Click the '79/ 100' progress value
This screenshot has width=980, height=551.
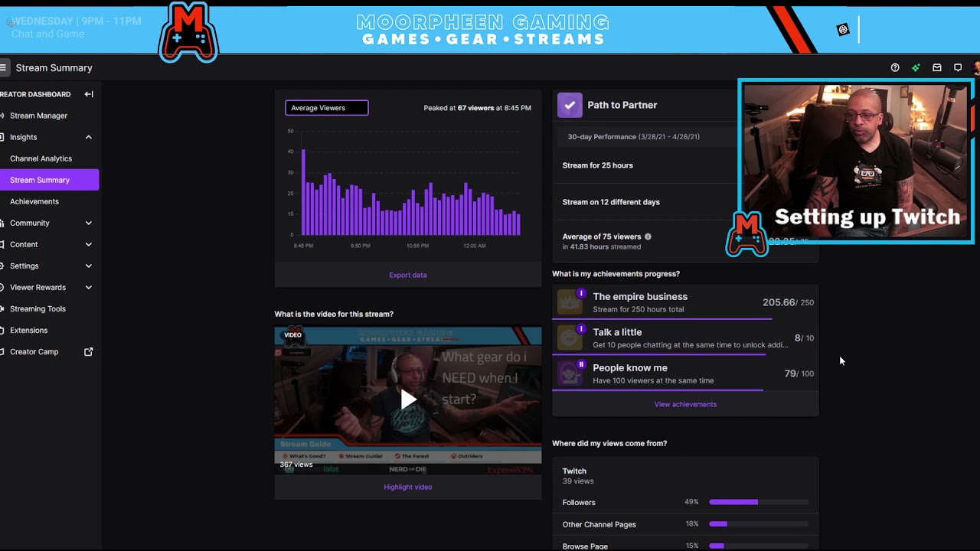pyautogui.click(x=799, y=373)
